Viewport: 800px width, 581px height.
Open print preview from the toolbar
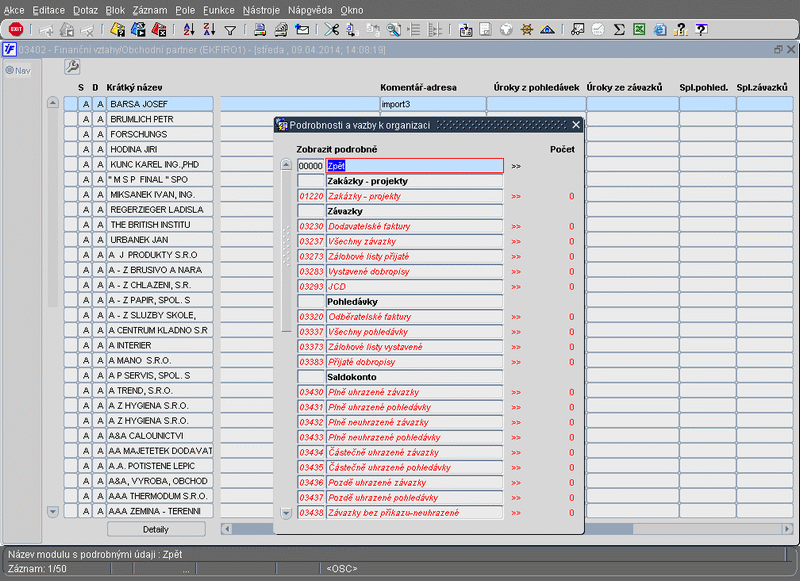click(x=281, y=30)
